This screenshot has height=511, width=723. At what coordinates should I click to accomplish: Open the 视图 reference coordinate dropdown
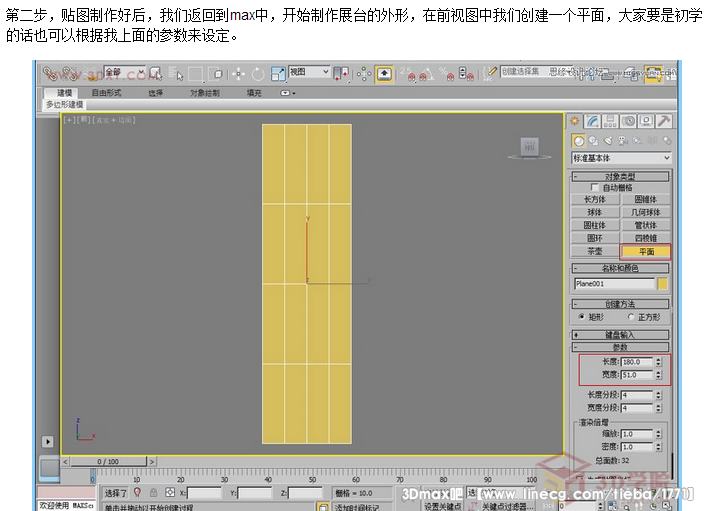click(309, 72)
